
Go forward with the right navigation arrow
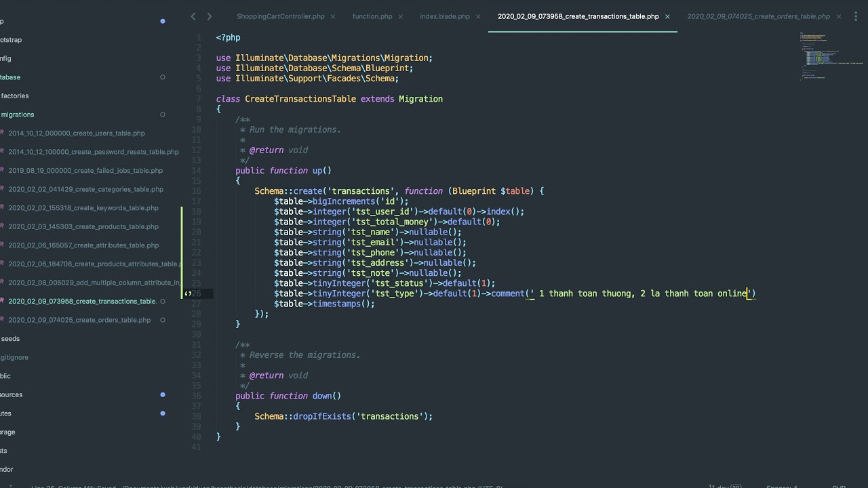pyautogui.click(x=209, y=16)
